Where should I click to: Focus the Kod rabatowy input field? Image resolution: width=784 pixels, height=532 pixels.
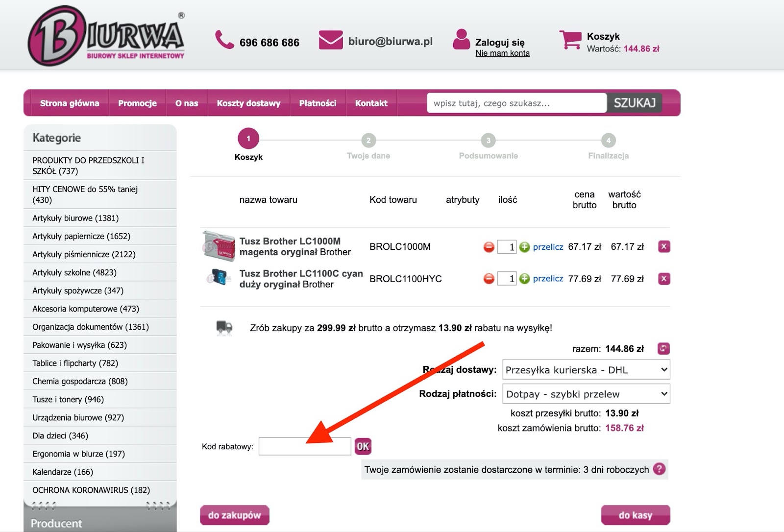[305, 446]
